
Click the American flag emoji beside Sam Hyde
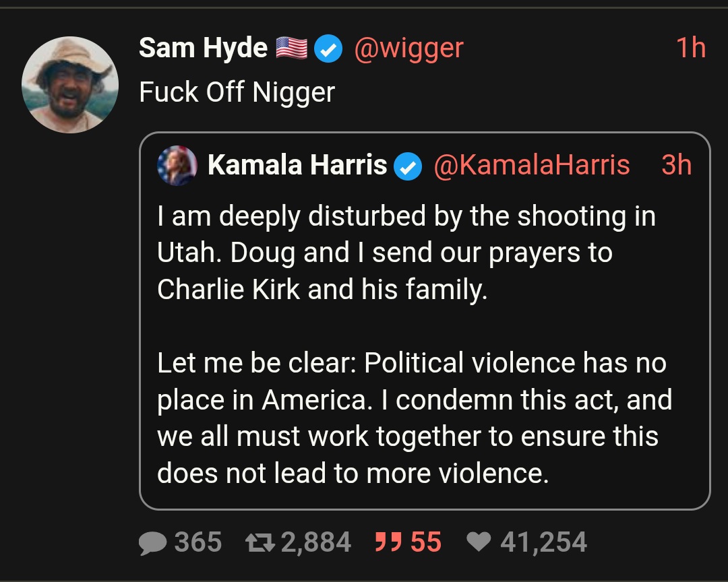click(292, 48)
